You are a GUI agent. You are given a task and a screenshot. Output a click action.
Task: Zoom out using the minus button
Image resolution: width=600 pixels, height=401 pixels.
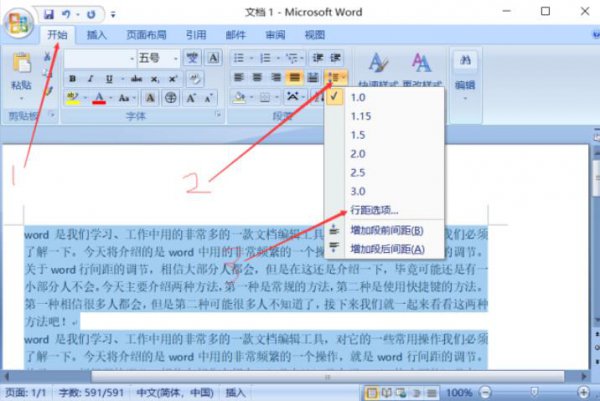(x=485, y=393)
